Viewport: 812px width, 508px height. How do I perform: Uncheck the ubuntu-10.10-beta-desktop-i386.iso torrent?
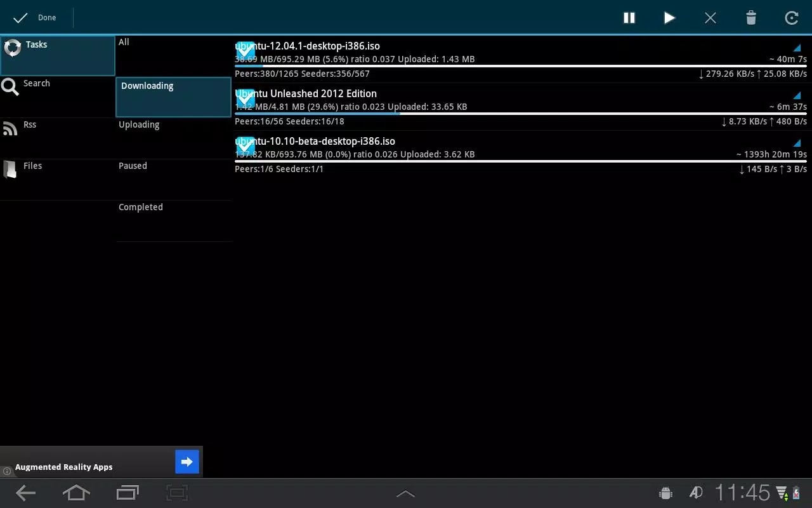click(246, 146)
